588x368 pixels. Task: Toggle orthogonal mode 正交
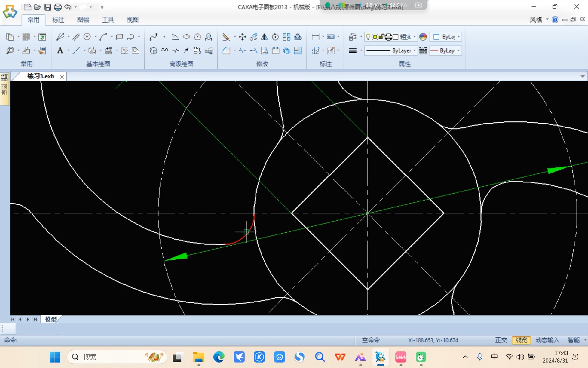[x=501, y=340]
